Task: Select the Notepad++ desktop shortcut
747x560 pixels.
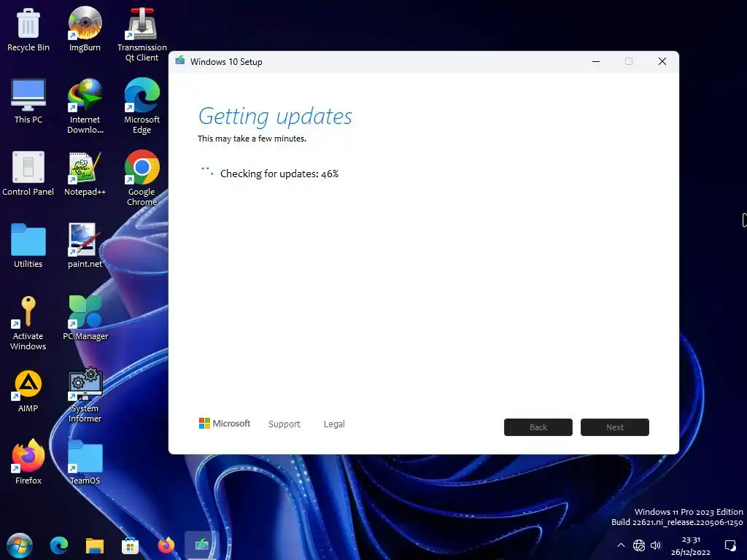Action: coord(85,174)
